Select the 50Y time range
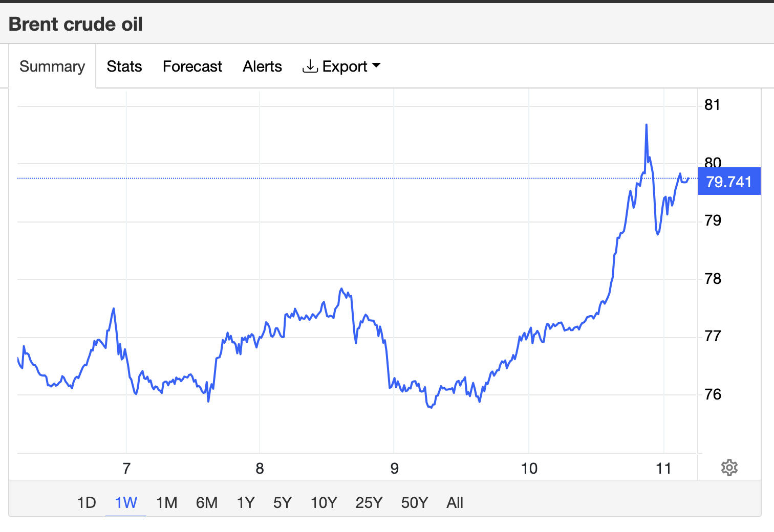Image resolution: width=774 pixels, height=532 pixels. [414, 503]
